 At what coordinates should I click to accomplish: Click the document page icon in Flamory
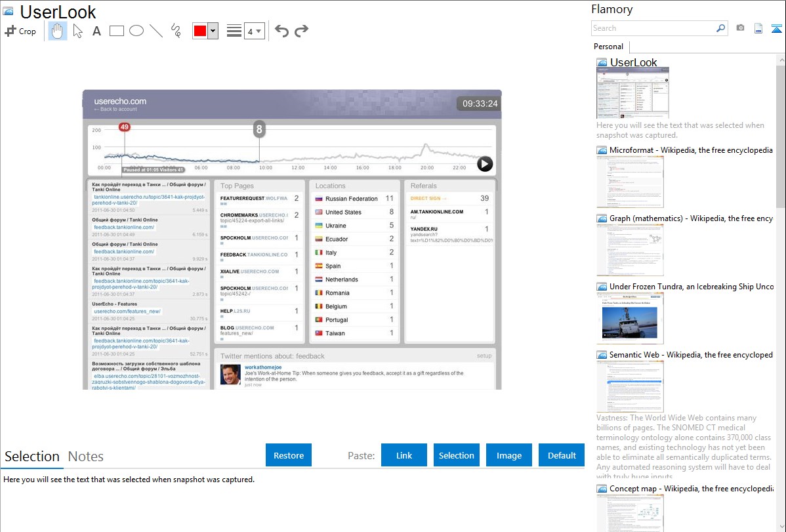[x=758, y=28]
